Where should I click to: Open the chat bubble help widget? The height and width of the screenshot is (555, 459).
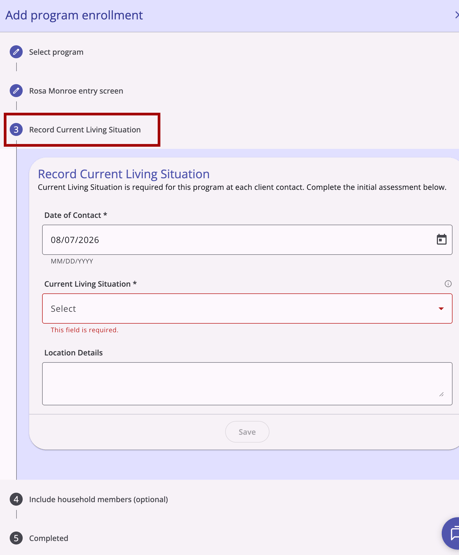[x=451, y=533]
